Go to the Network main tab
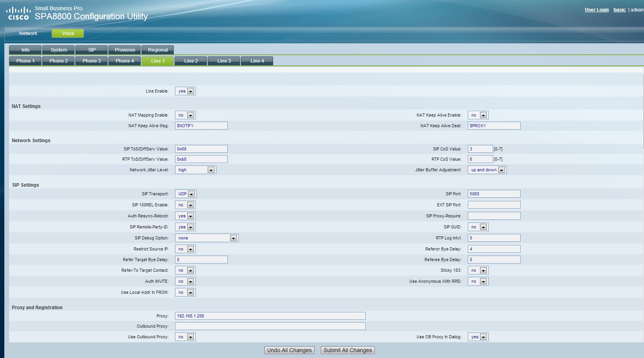Viewport: 644px width, 358px height. [x=28, y=33]
